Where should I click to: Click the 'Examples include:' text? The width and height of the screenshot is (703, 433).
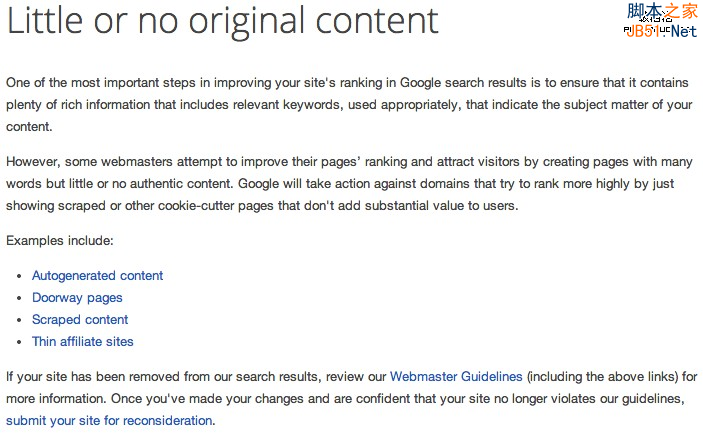60,240
